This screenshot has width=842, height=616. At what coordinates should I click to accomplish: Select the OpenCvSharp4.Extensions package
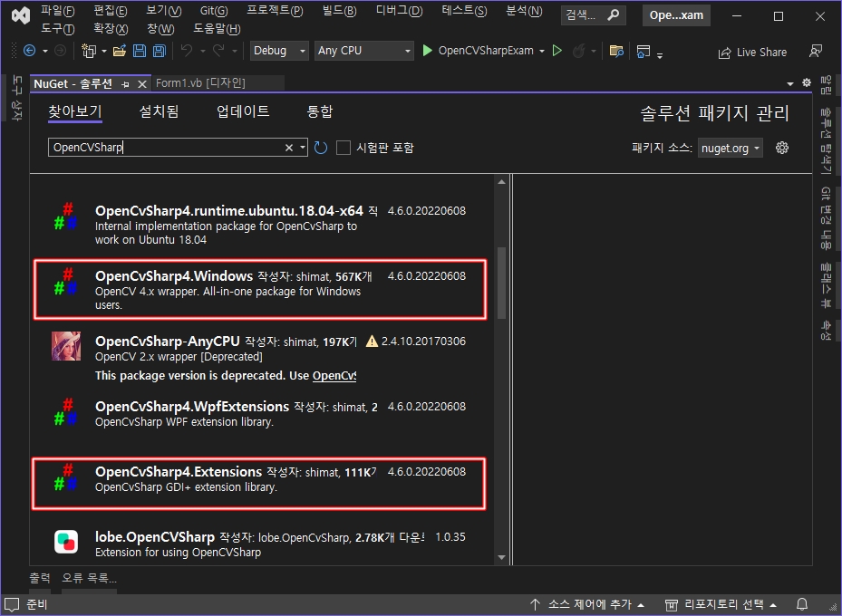point(259,484)
